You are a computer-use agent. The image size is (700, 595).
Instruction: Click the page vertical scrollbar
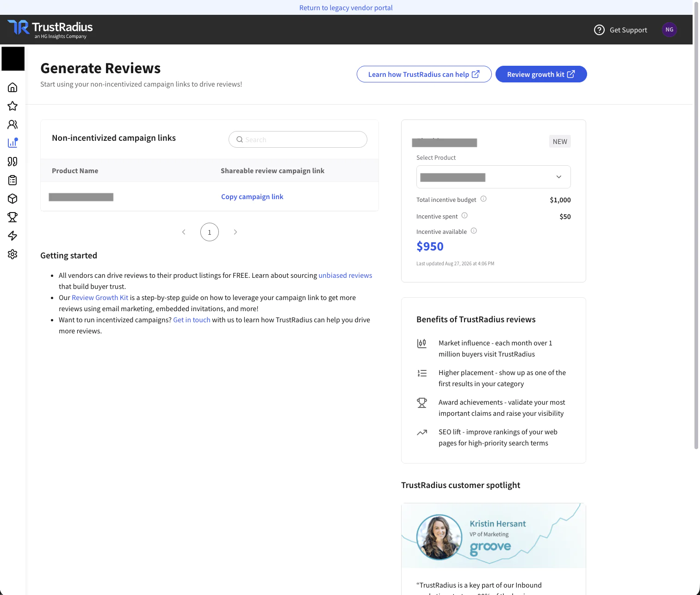tap(696, 225)
